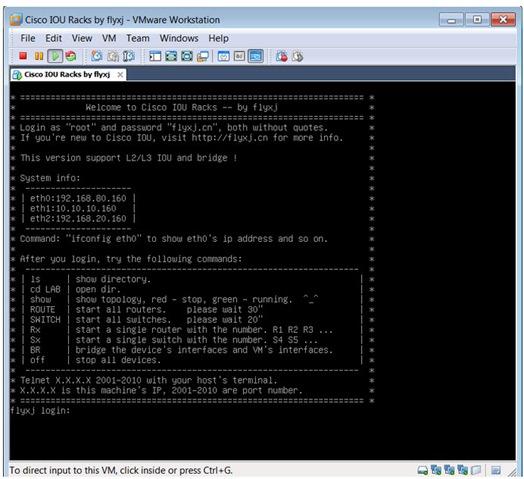
Task: Close the Cisco IOU Racks tab
Action: click(x=120, y=75)
